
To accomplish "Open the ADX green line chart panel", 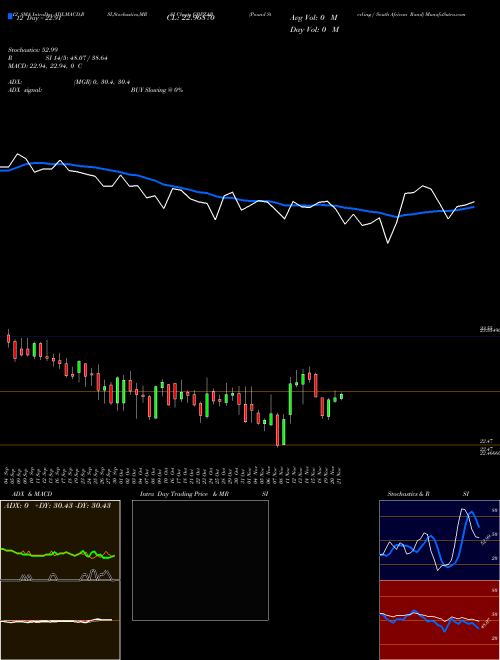I will pos(60,540).
